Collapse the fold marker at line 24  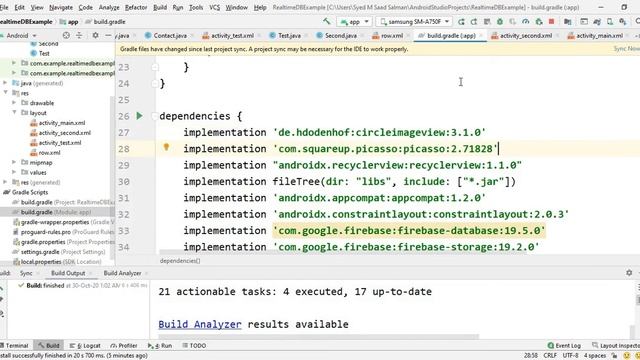click(155, 84)
